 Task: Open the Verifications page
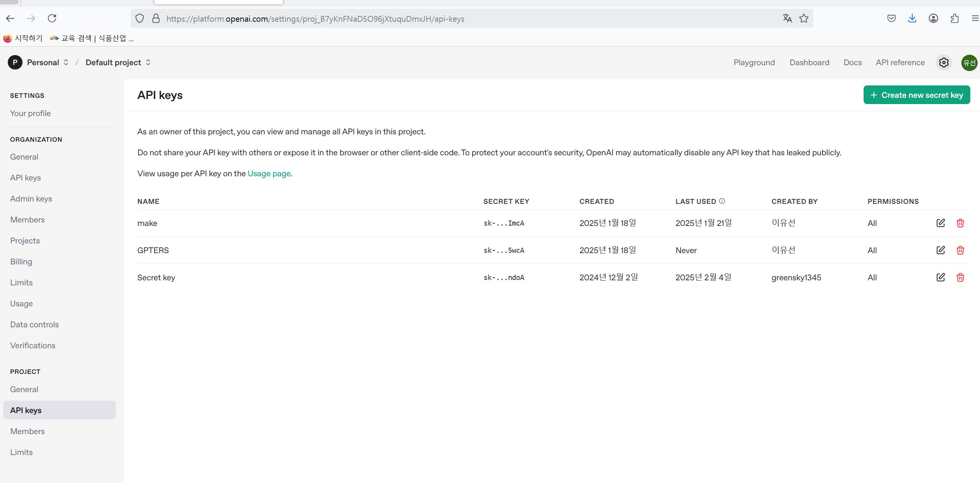tap(59, 346)
